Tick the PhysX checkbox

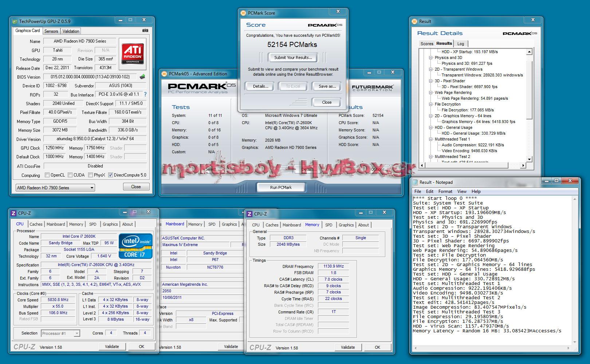(90, 175)
